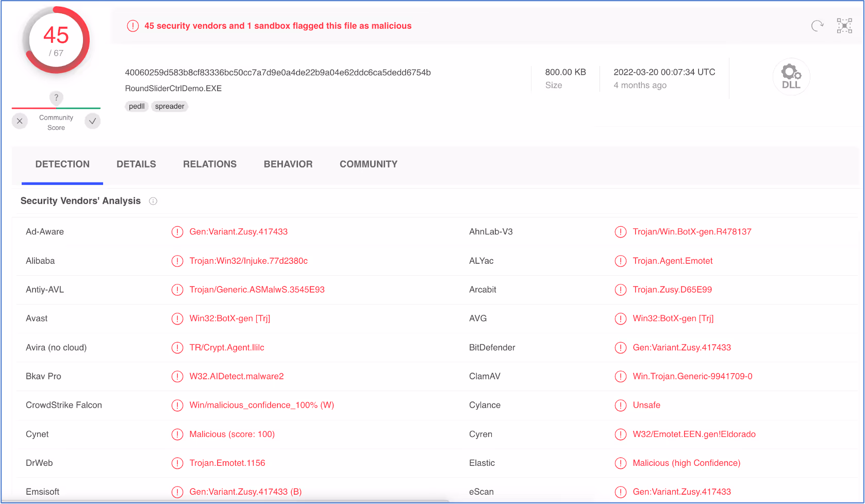
Task: Click the Trojan/Win.BotX-gen.R478137 detection
Action: (x=692, y=232)
